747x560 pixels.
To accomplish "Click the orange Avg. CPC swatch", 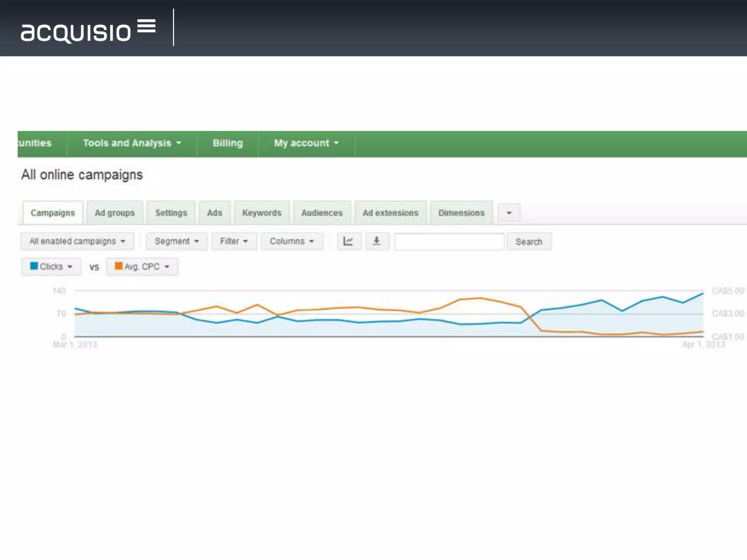I will pyautogui.click(x=119, y=266).
